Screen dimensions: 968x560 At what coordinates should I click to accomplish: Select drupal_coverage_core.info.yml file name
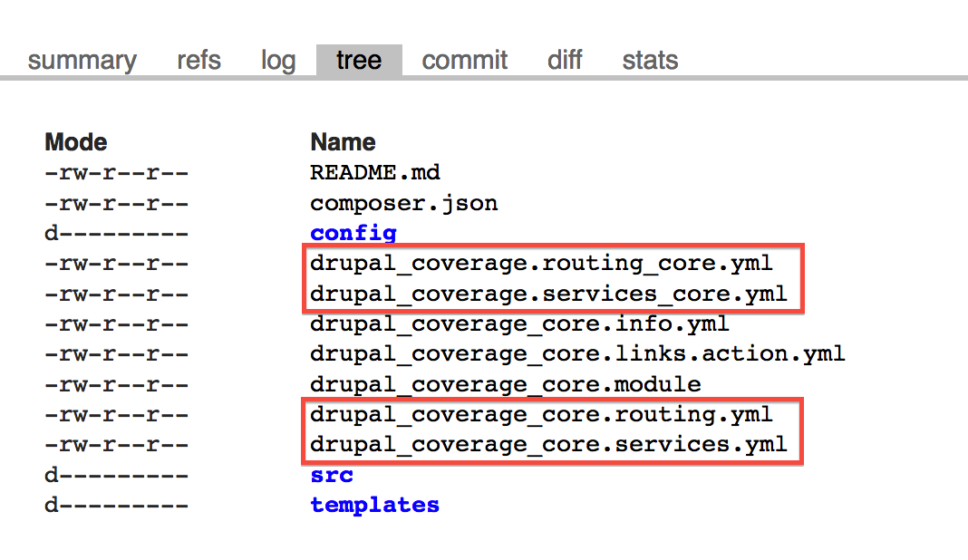point(519,324)
